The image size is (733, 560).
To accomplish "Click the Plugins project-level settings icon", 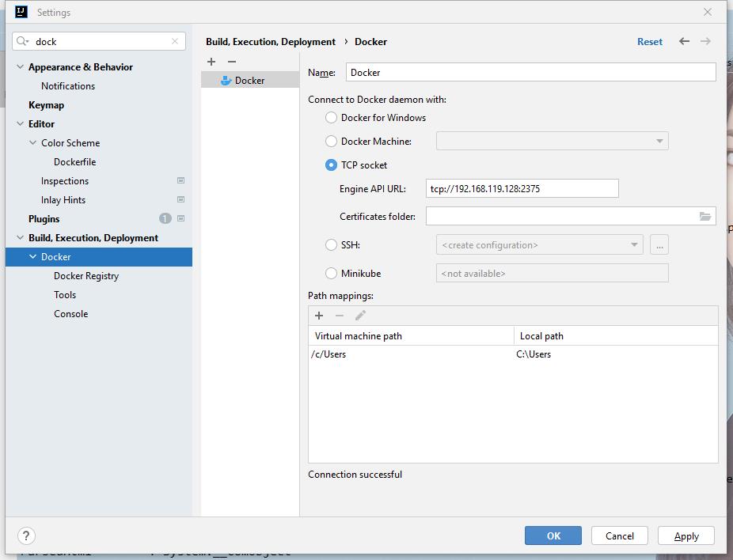I will (181, 218).
